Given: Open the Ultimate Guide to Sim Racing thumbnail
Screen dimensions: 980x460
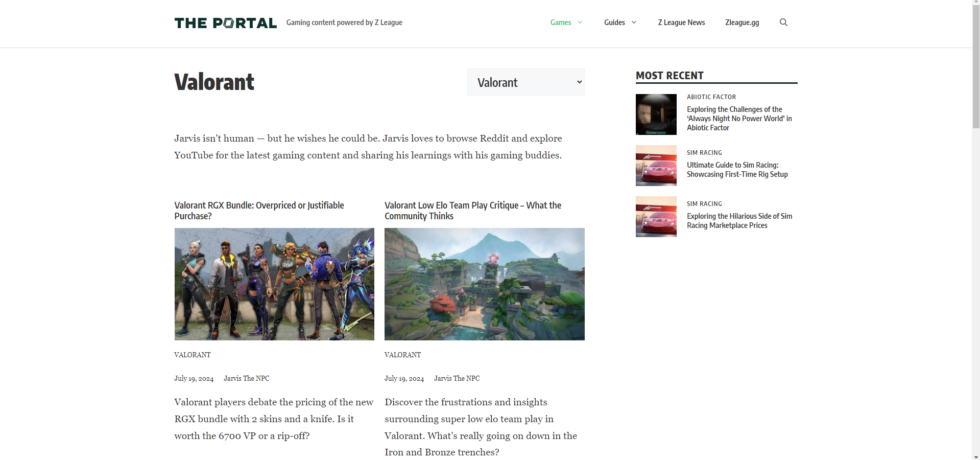Looking at the screenshot, I should pos(656,166).
